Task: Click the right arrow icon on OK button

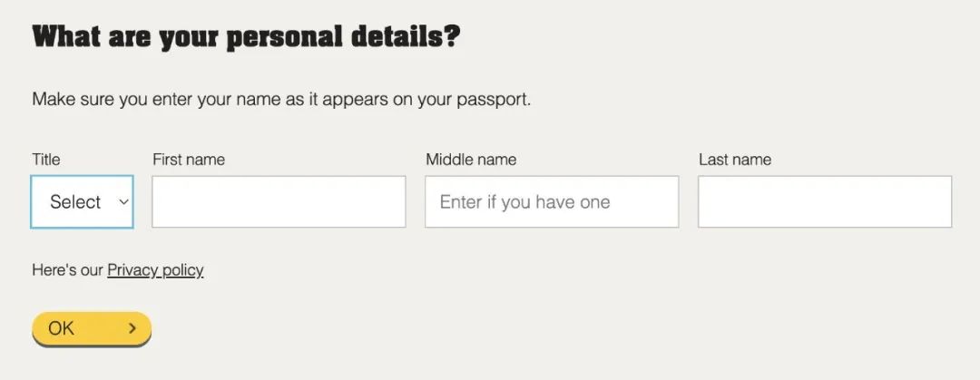Action: click(x=132, y=328)
